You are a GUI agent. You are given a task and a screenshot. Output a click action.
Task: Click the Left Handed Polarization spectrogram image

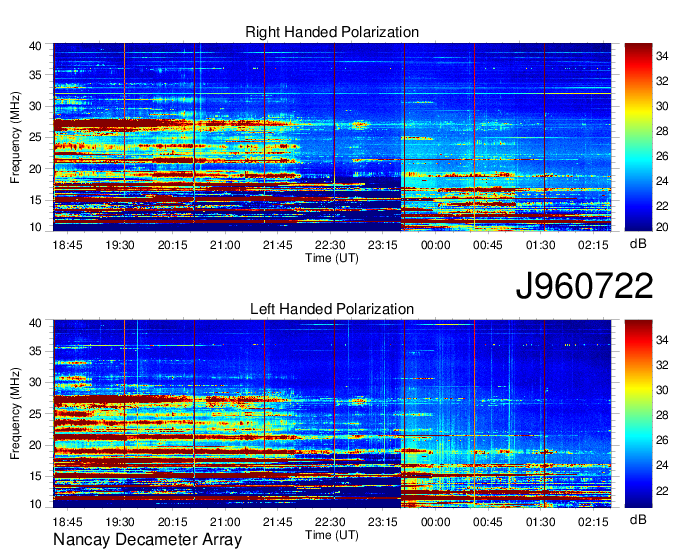[x=332, y=414]
